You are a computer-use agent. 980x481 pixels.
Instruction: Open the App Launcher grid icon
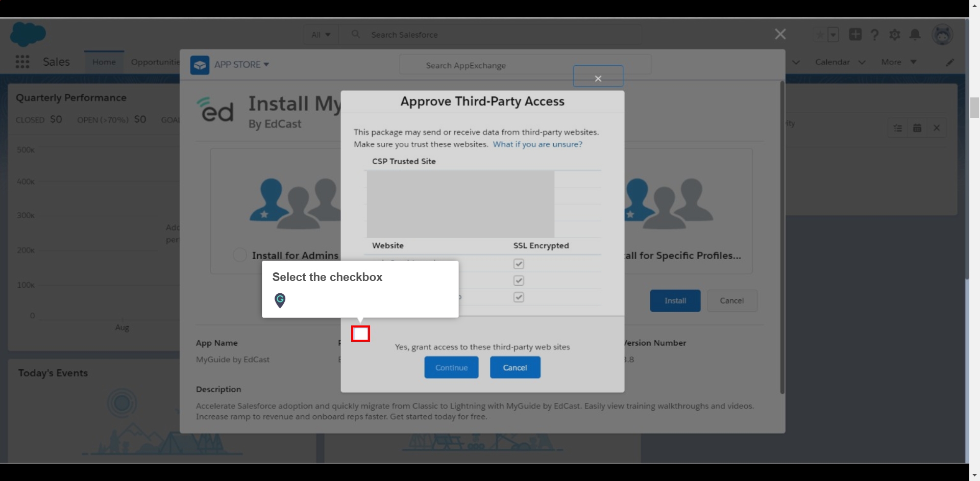[x=22, y=62]
